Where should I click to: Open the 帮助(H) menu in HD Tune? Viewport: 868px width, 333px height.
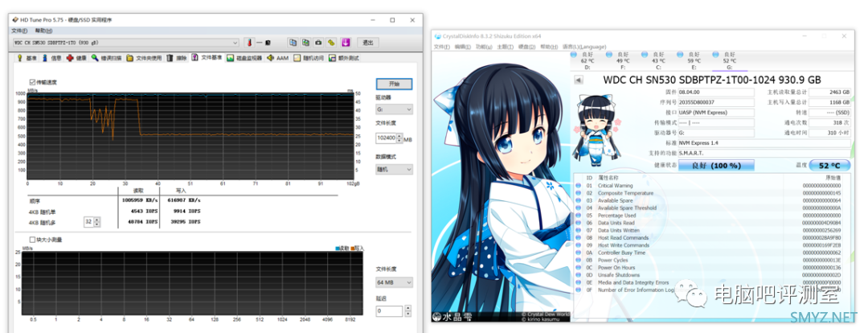[x=43, y=31]
